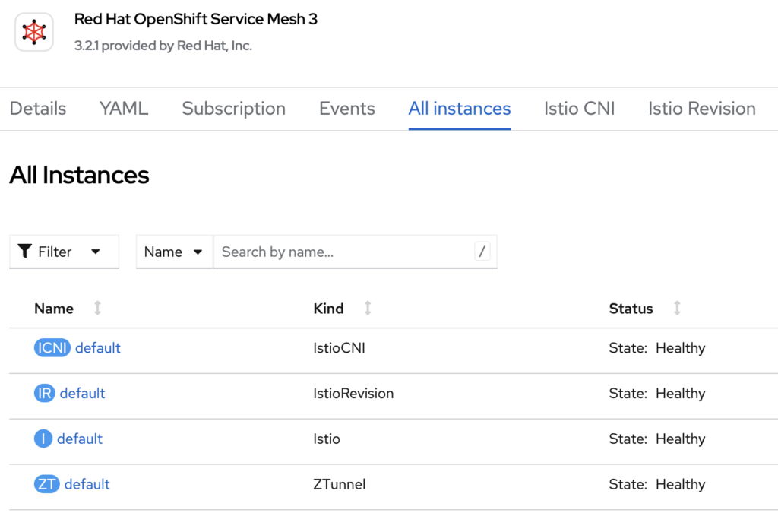Open the default ZTunnel instance link
Image resolution: width=778 pixels, height=532 pixels.
(87, 485)
